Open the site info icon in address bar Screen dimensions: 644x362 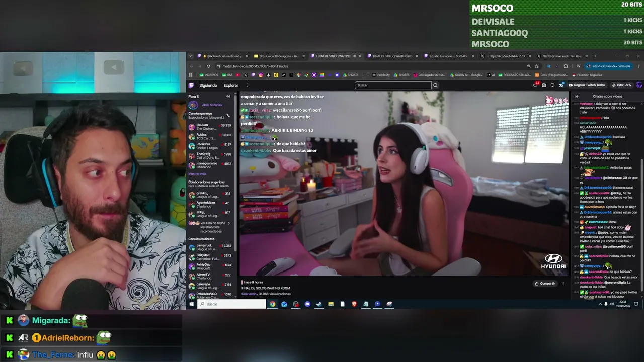[218, 66]
